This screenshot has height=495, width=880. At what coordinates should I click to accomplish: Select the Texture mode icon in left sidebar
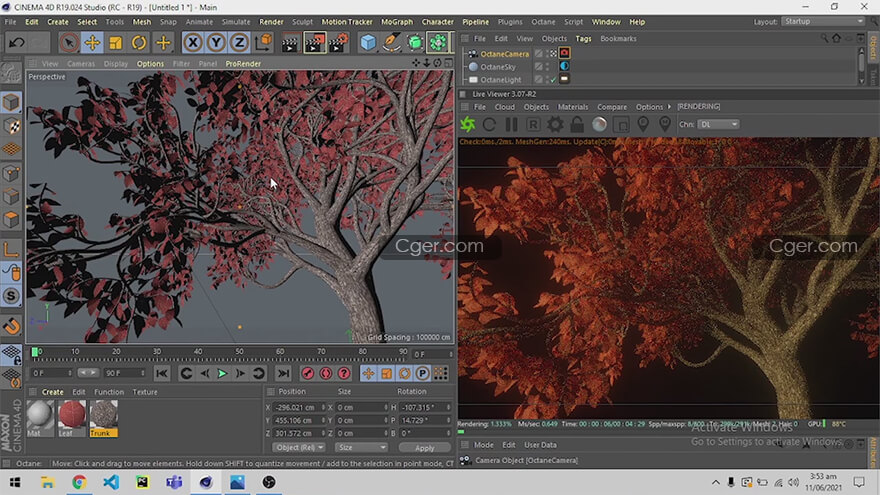tap(11, 126)
